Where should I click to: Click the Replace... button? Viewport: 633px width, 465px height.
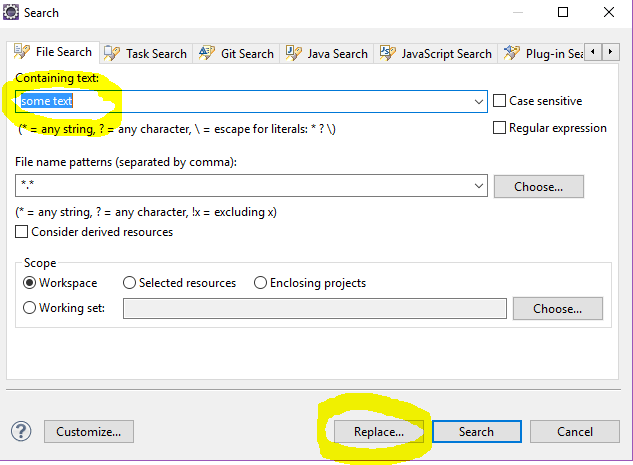coord(379,431)
